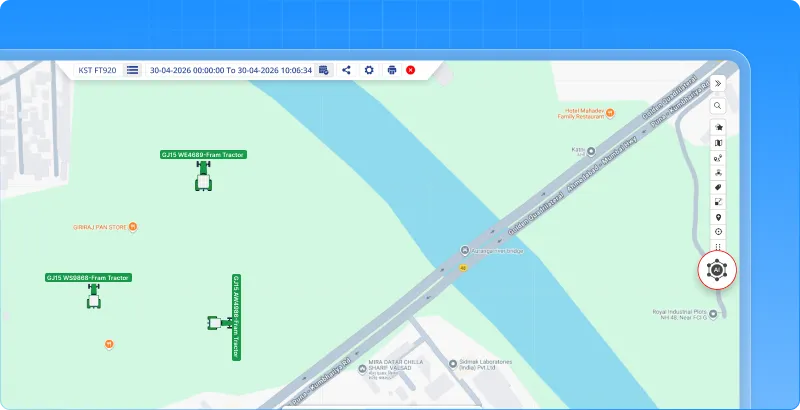
Task: Click the GJ15 WE4889-Fram Tractor label
Action: pyautogui.click(x=203, y=155)
